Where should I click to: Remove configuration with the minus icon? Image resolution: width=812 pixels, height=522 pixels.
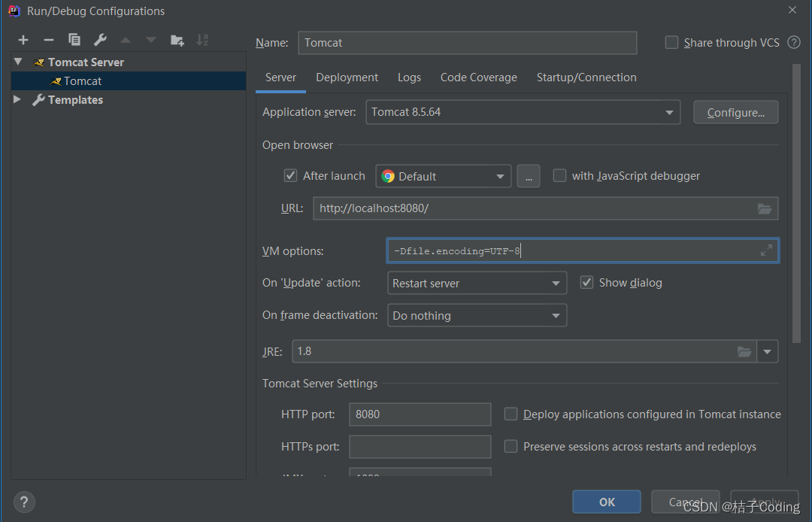tap(49, 40)
